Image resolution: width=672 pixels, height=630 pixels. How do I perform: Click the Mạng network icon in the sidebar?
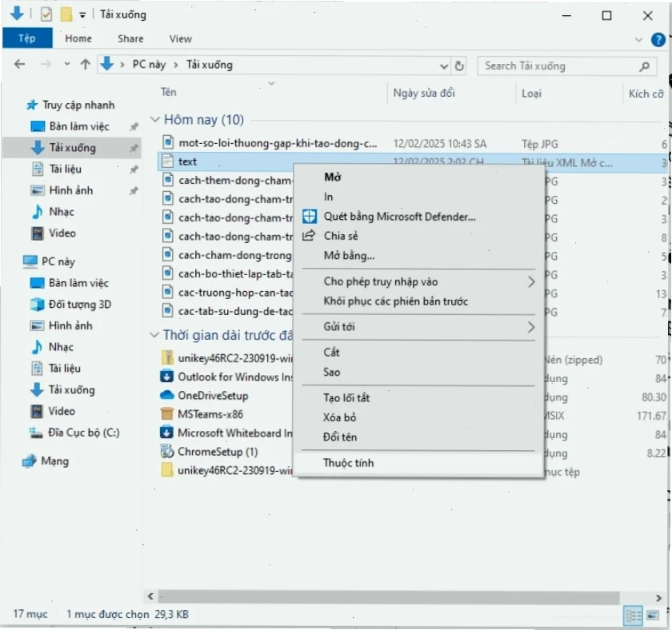pyautogui.click(x=29, y=461)
